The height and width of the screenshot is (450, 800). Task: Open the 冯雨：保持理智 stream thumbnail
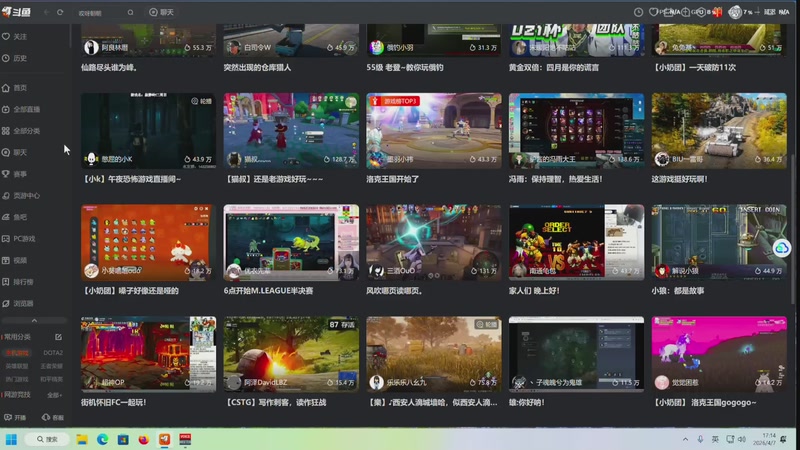click(577, 131)
